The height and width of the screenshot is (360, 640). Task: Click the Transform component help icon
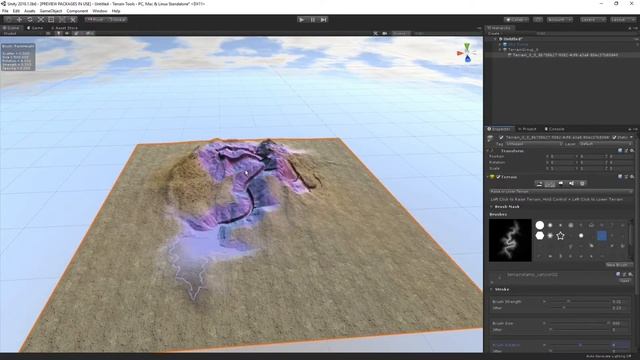point(620,151)
